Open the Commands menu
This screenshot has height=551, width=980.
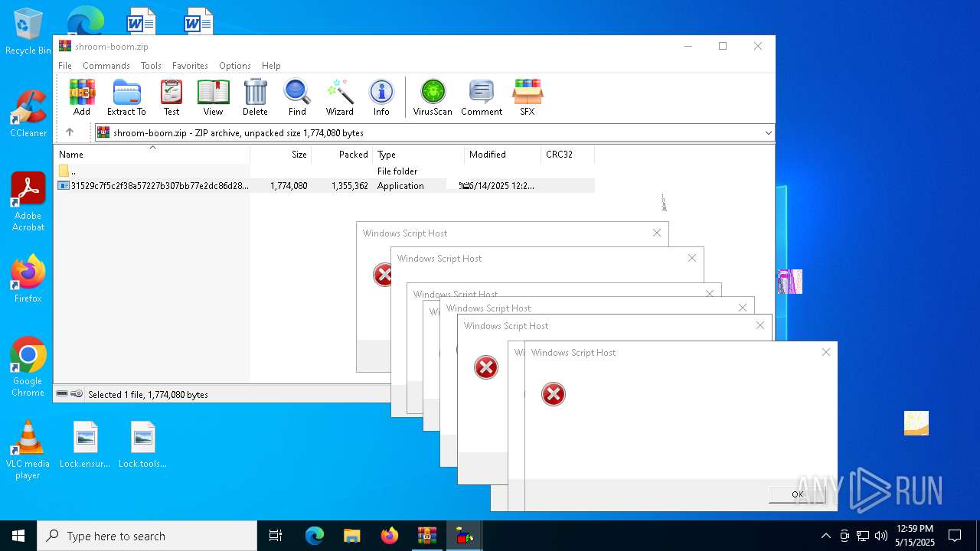[x=106, y=66]
